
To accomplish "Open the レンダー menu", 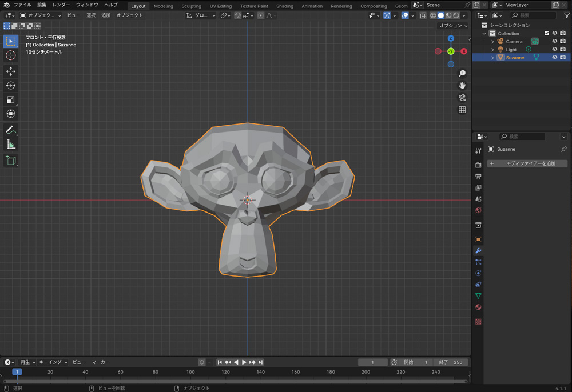I will (61, 5).
